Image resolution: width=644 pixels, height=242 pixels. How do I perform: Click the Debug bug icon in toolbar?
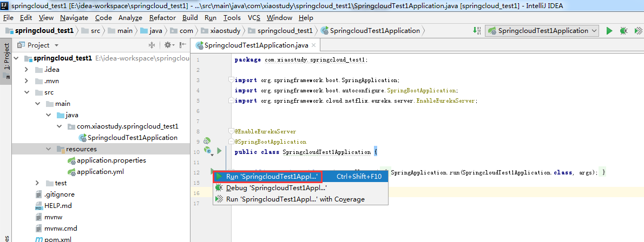click(x=623, y=31)
